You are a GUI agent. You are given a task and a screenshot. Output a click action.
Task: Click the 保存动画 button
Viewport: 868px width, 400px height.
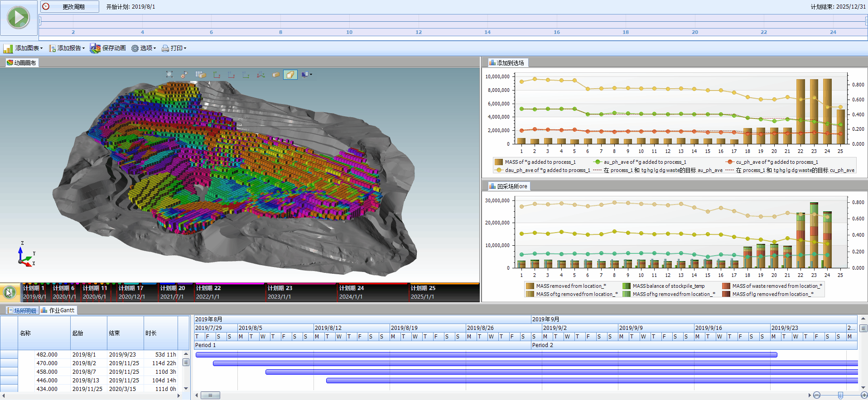pos(108,48)
